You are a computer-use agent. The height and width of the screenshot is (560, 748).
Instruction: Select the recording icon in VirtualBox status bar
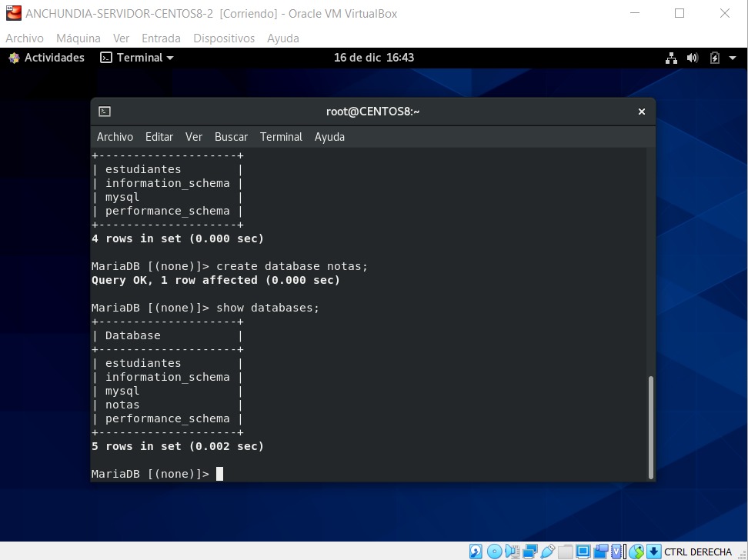pos(601,550)
